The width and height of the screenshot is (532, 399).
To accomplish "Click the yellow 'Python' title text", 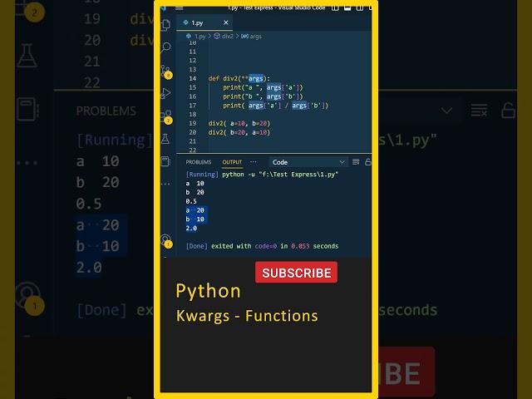I will [208, 292].
